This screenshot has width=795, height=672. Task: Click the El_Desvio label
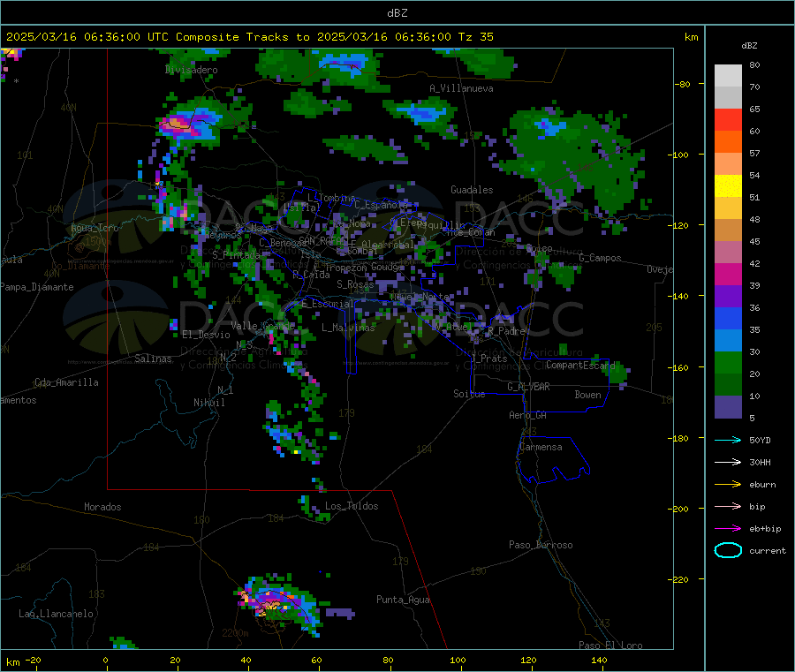pyautogui.click(x=206, y=335)
